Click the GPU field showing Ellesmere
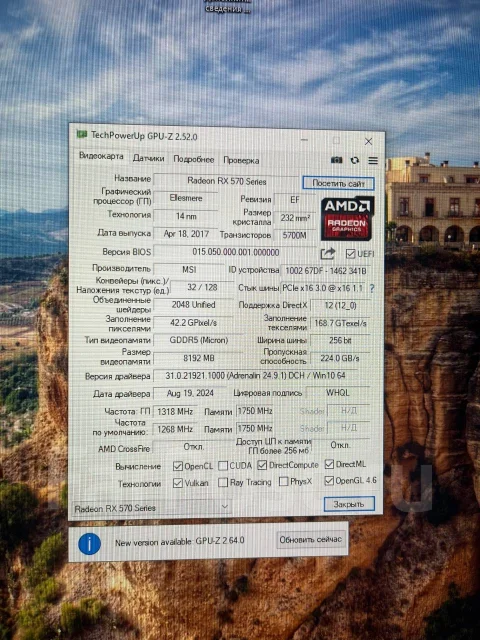The width and height of the screenshot is (480, 640). (185, 198)
